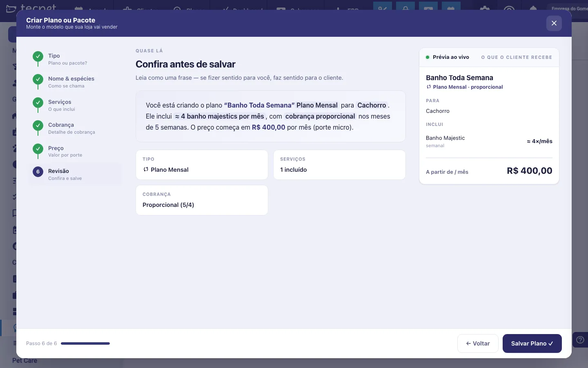
Task: Click the cycle icon in the Tipo card
Action: (x=146, y=170)
